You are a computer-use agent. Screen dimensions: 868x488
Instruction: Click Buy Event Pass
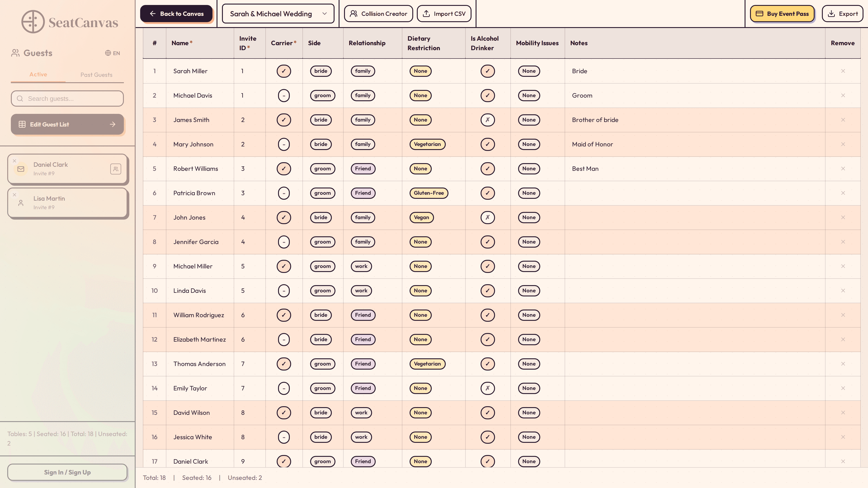[782, 14]
